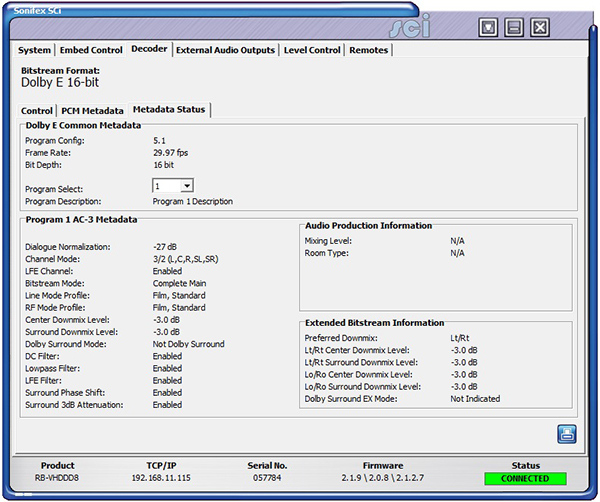Click the 'Not Indicated' Surround EX value

click(x=475, y=399)
